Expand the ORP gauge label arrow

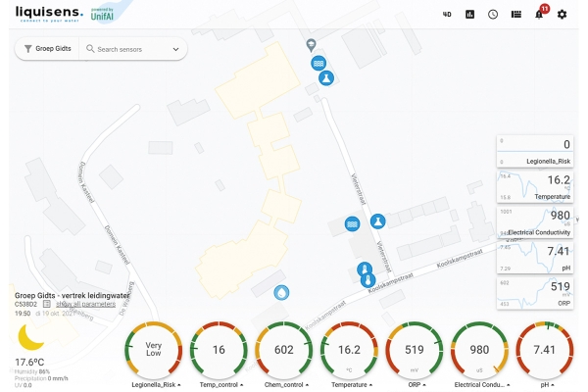click(424, 385)
